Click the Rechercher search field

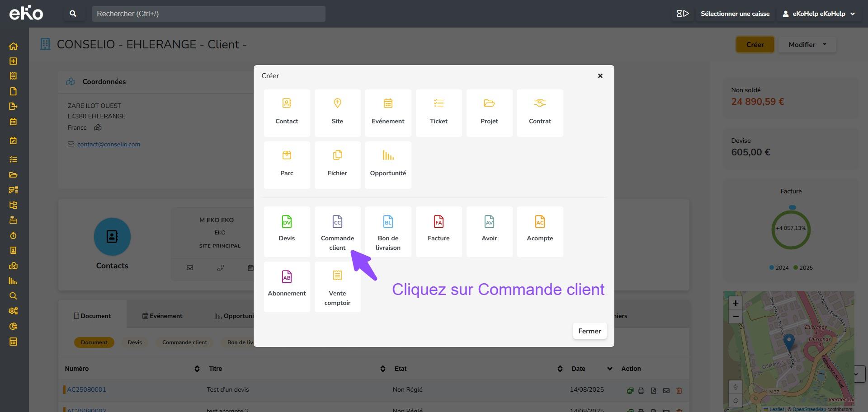[x=208, y=14]
